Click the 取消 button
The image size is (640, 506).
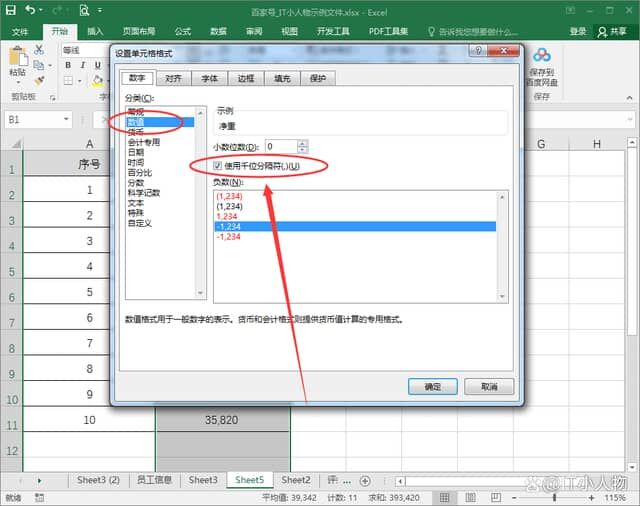(489, 386)
